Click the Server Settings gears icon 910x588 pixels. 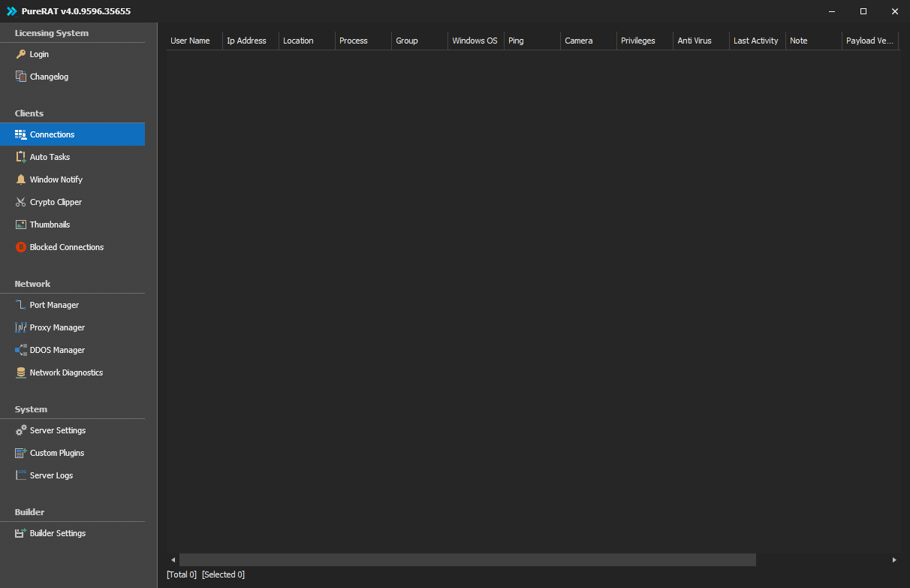21,430
